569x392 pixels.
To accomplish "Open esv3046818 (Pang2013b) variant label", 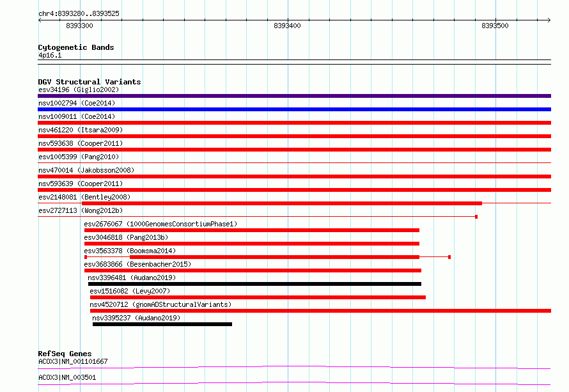I will pyautogui.click(x=127, y=237).
